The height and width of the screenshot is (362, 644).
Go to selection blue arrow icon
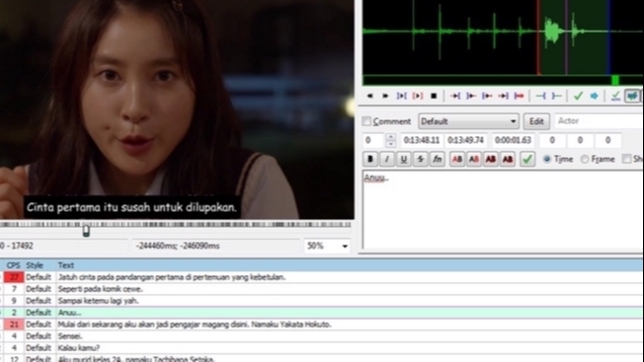[x=595, y=96]
